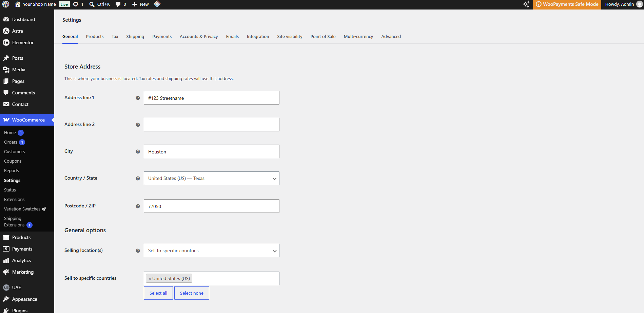Open the AI sparkle assistant icon
This screenshot has width=644, height=313.
[526, 4]
